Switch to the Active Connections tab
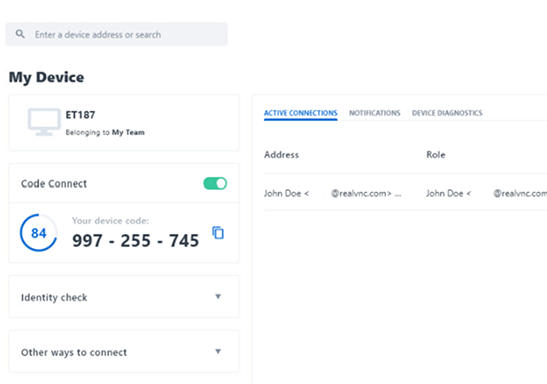The width and height of the screenshot is (547, 384). tap(300, 113)
